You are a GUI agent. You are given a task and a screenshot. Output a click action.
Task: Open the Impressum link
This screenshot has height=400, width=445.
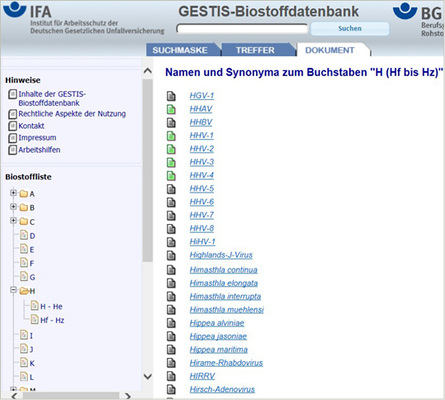tap(37, 138)
